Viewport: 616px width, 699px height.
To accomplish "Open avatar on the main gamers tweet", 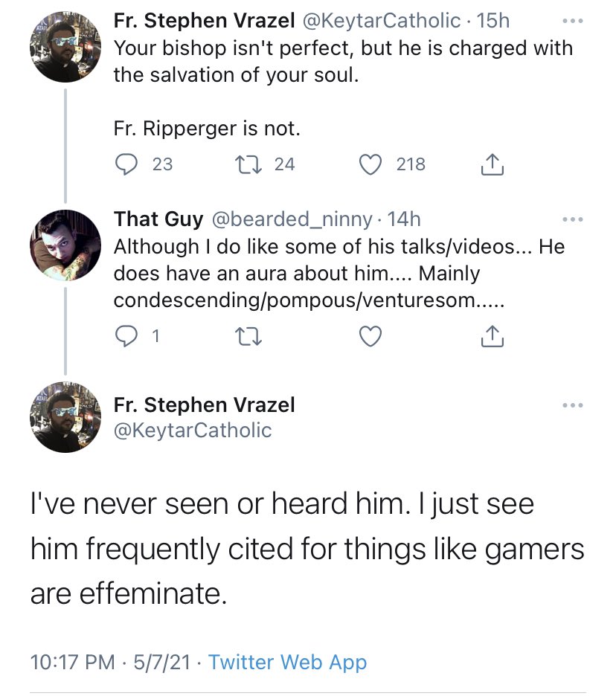I will 65,417.
